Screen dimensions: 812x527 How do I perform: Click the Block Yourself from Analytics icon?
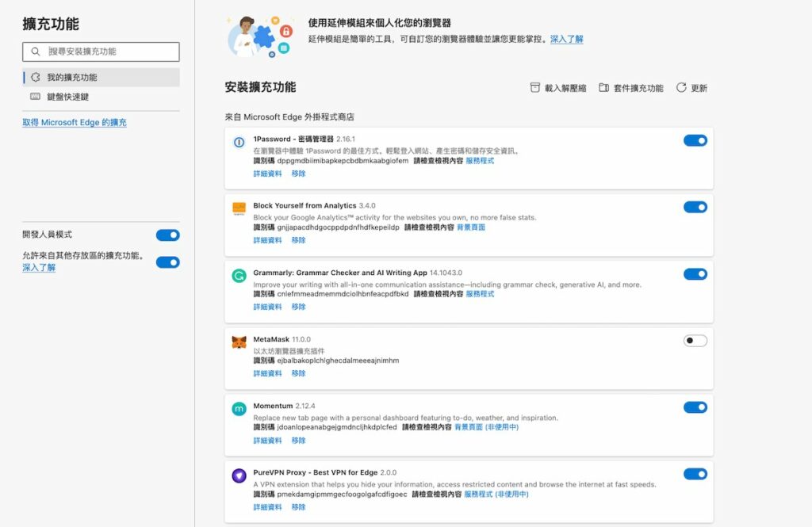point(239,208)
